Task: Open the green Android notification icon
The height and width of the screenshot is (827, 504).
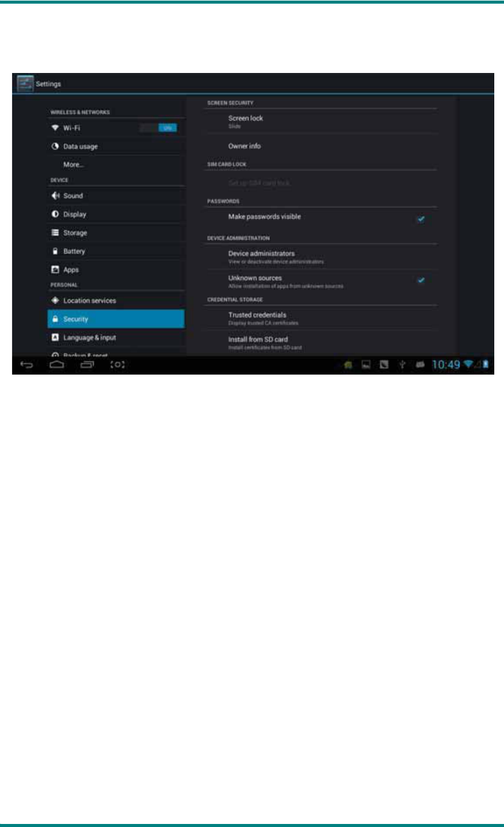Action: pyautogui.click(x=349, y=365)
